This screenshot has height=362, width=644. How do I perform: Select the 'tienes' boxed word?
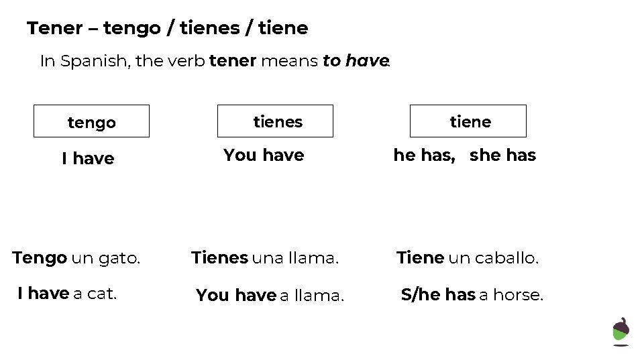click(x=275, y=121)
